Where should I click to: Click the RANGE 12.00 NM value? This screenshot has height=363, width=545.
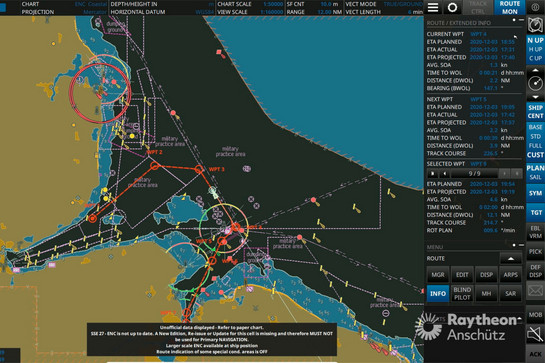pos(330,12)
